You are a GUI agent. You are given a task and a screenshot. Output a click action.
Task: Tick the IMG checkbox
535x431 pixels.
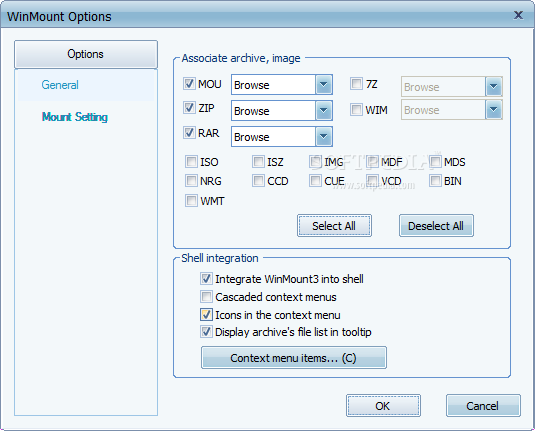pyautogui.click(x=315, y=161)
